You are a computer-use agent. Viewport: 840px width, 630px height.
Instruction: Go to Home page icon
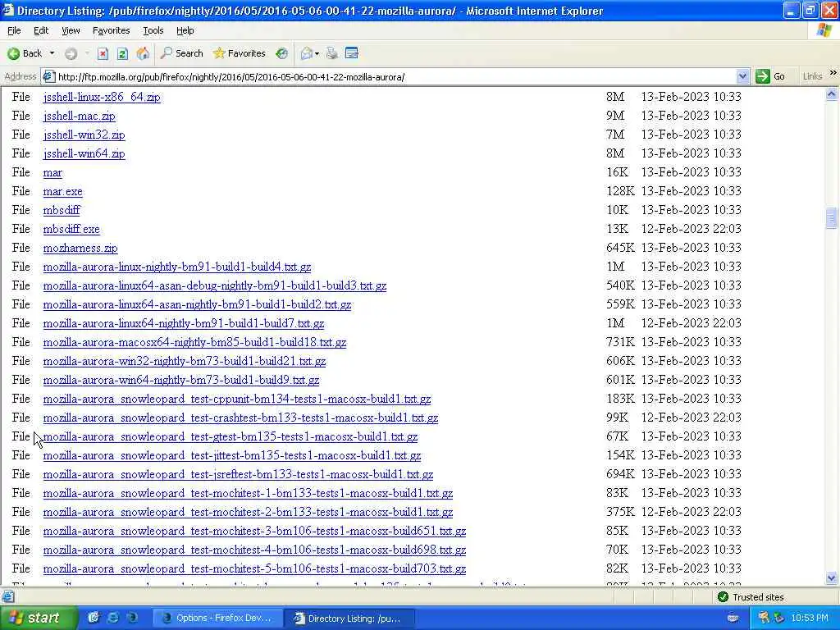click(x=143, y=53)
